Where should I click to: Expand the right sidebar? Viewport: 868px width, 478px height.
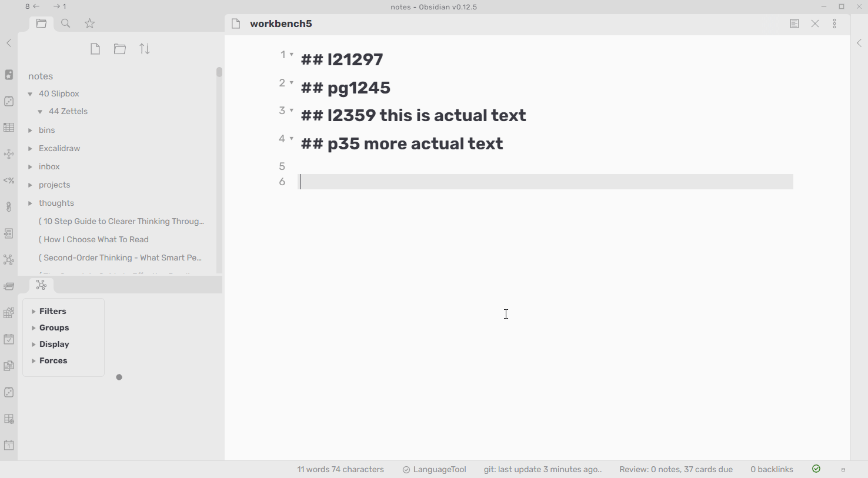tap(859, 43)
